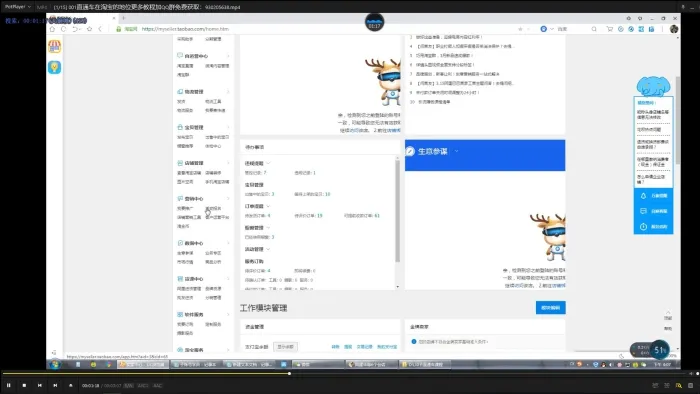
Task: Click the 工作模块管理 heading
Action: click(x=263, y=308)
